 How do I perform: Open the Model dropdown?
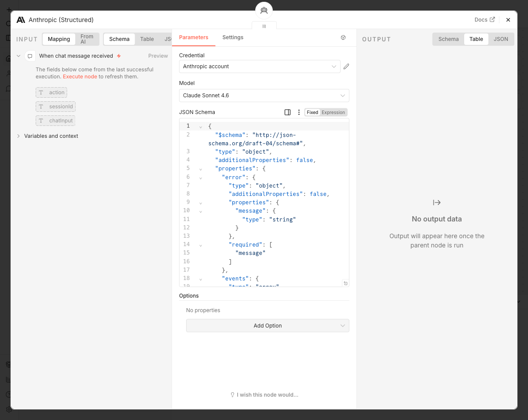pos(264,96)
